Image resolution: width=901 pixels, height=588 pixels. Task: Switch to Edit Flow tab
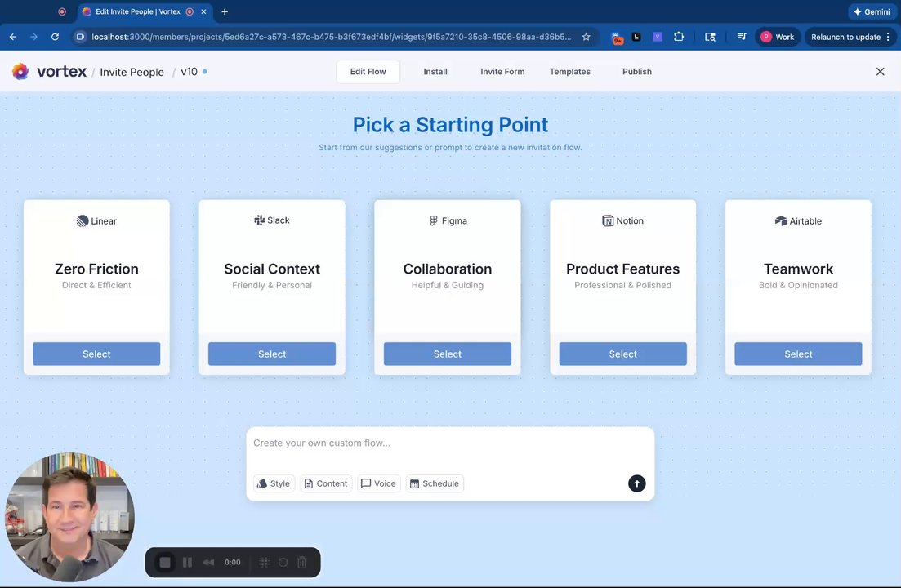(368, 71)
